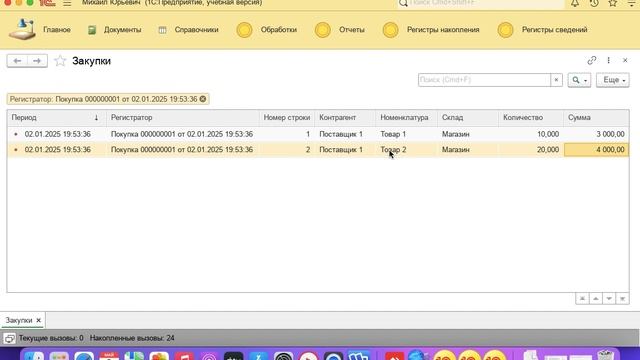
Task: Click the forward navigation arrow
Action: tap(37, 61)
